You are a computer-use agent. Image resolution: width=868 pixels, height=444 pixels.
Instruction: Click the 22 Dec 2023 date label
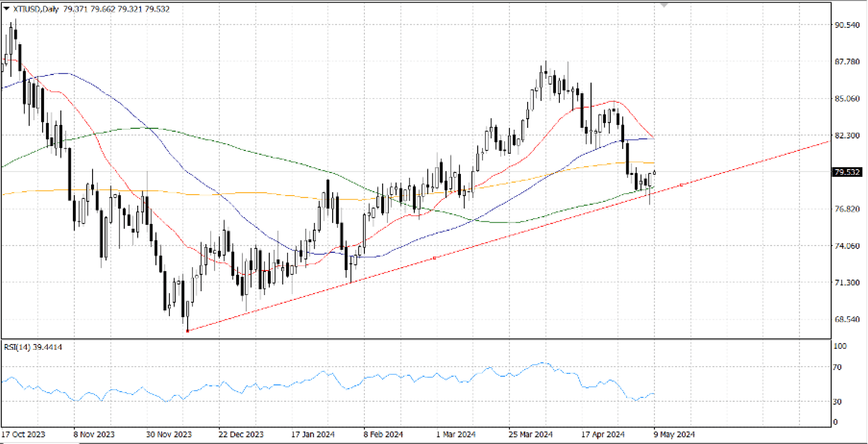click(241, 434)
